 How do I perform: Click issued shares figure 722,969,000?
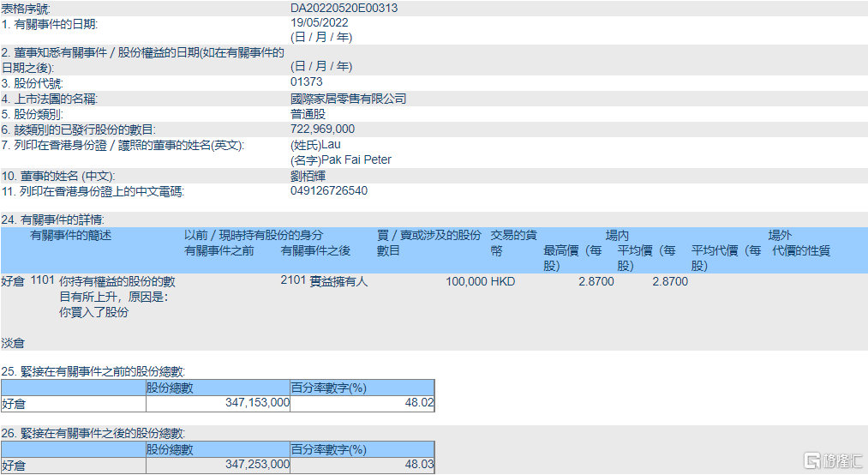[323, 129]
